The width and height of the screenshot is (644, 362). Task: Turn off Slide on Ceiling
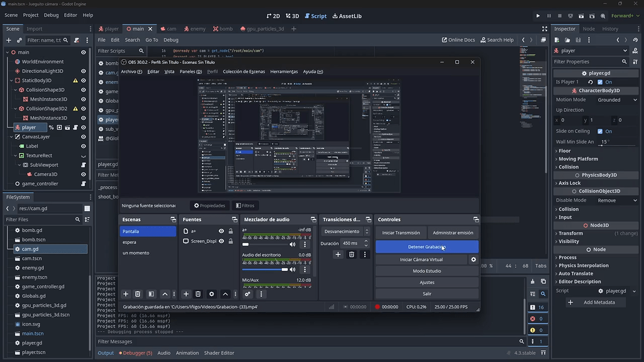[600, 131]
